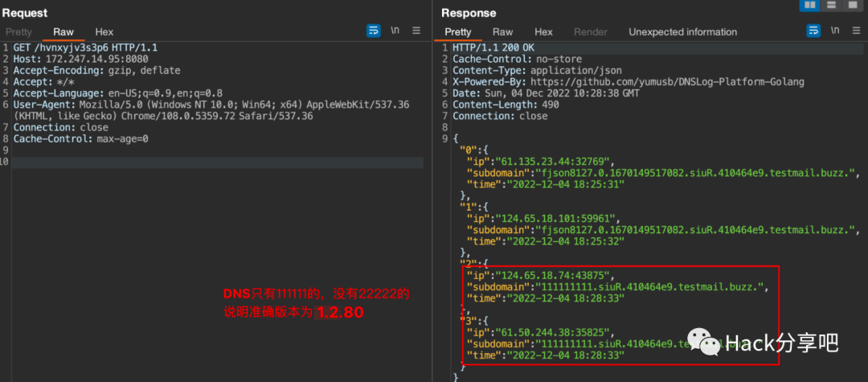Screen dimensions: 868x382
Task: Open Response Hex tab
Action: [544, 32]
